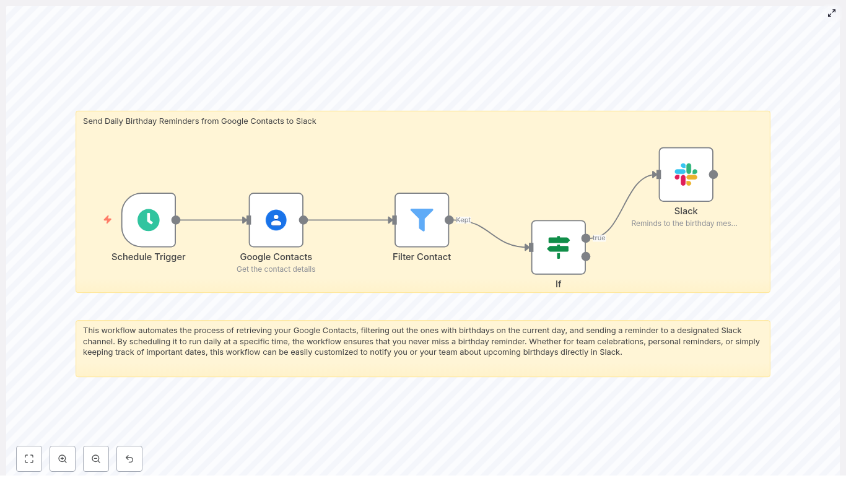Open the If condition node
Image resolution: width=846 pixels, height=504 pixels.
(x=558, y=247)
